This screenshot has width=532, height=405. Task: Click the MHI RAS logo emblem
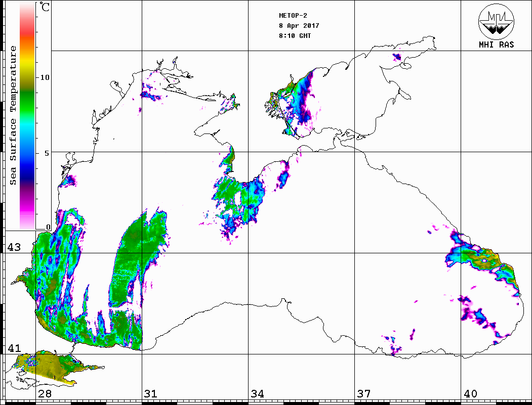[x=497, y=21]
